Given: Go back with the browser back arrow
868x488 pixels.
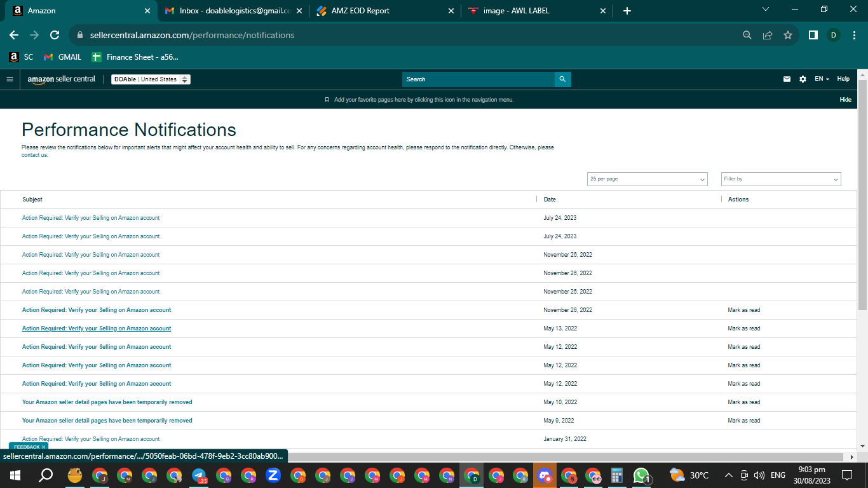Looking at the screenshot, I should 14,36.
